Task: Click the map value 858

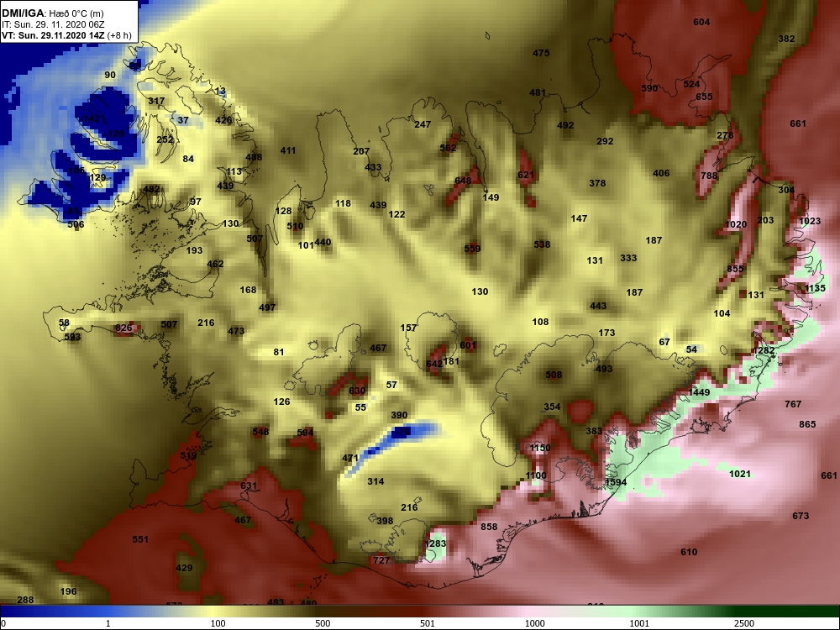Action: click(x=489, y=527)
